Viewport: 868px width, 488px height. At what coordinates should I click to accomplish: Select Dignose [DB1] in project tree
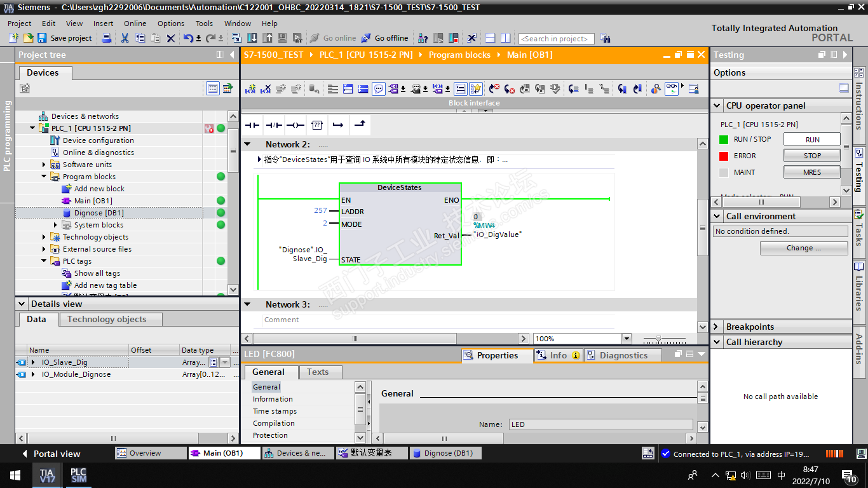point(99,213)
